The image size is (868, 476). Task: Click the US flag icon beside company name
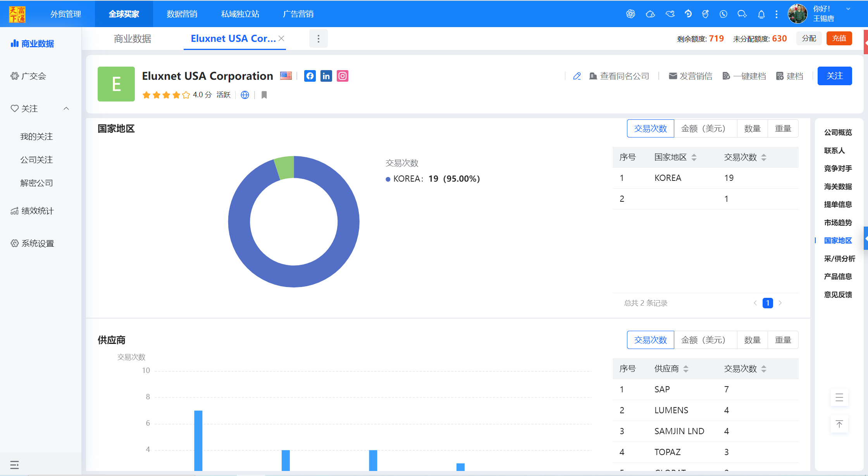[x=286, y=76]
